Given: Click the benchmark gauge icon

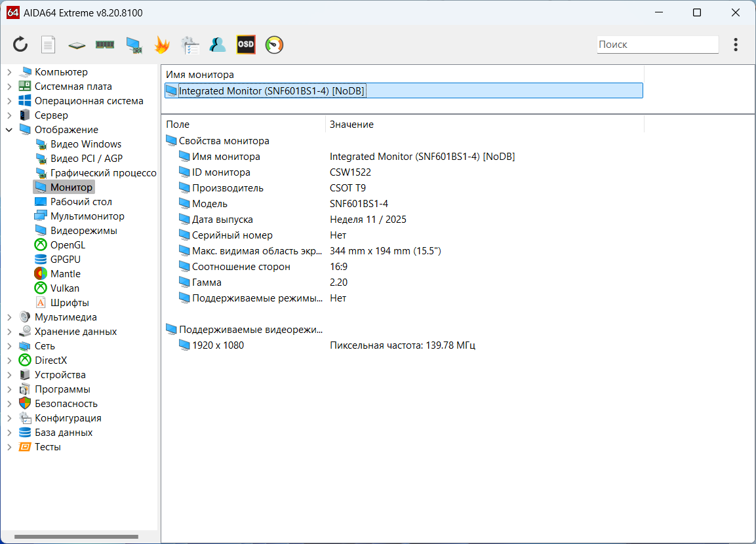Looking at the screenshot, I should click(x=274, y=45).
